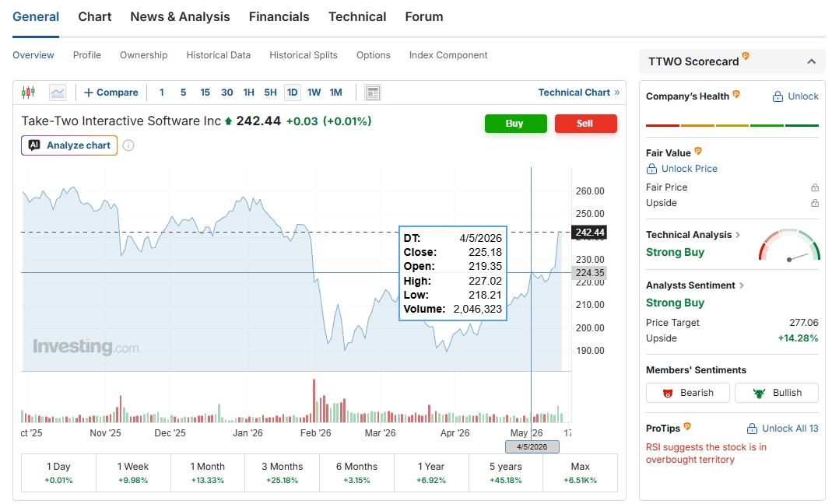Go to the Index Component sub-tab

point(448,55)
